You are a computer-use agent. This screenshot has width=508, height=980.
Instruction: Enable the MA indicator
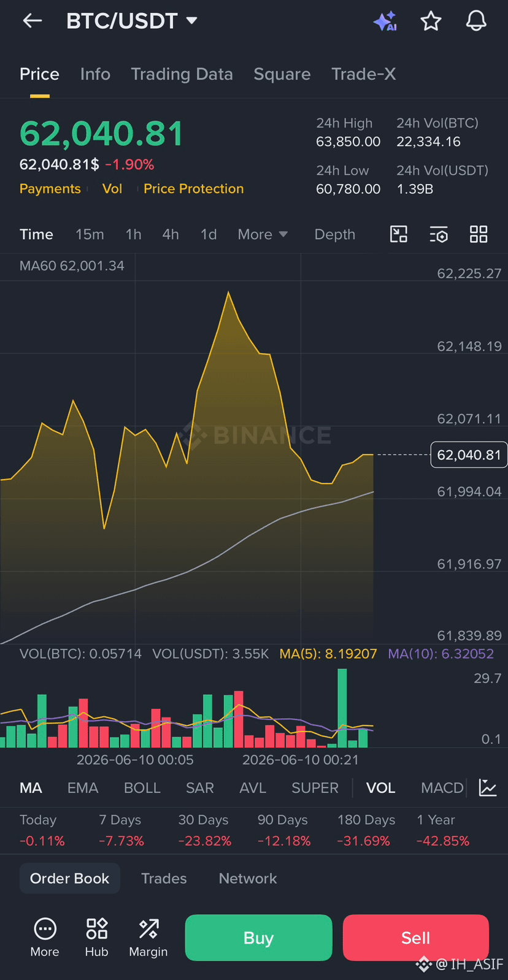[x=31, y=788]
